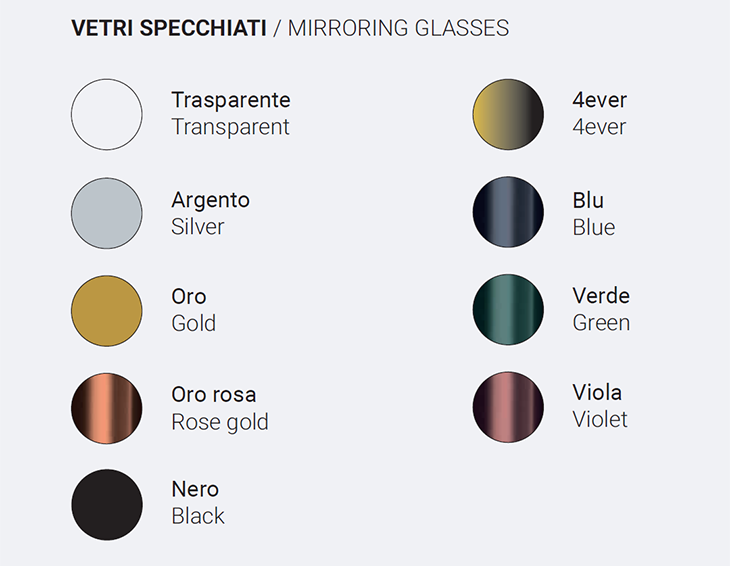Click the Blue label under Blu

(594, 228)
